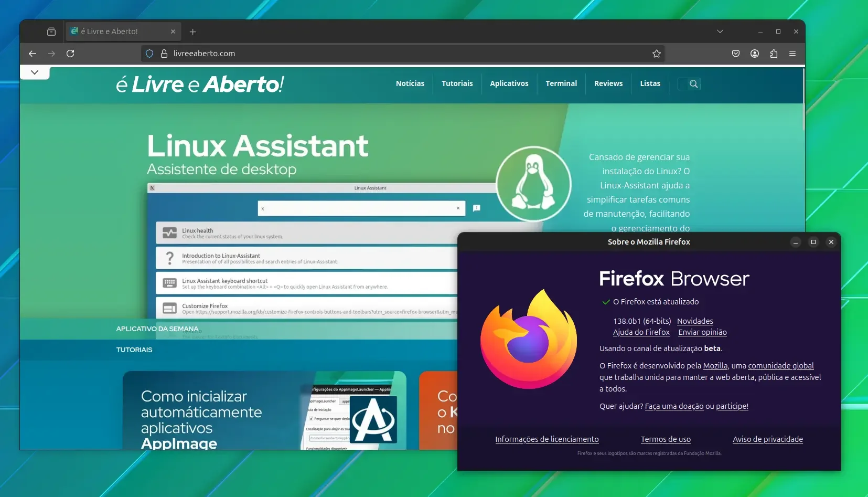Open the Aplicativos menu item

point(509,83)
